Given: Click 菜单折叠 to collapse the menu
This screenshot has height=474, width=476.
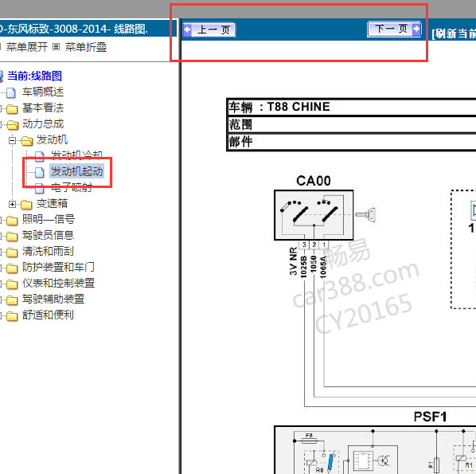Looking at the screenshot, I should (86, 47).
